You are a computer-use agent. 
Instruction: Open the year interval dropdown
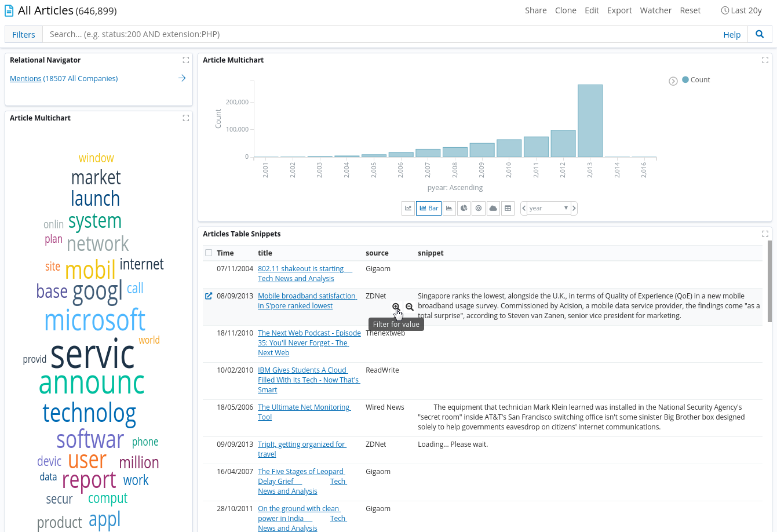[x=548, y=208]
